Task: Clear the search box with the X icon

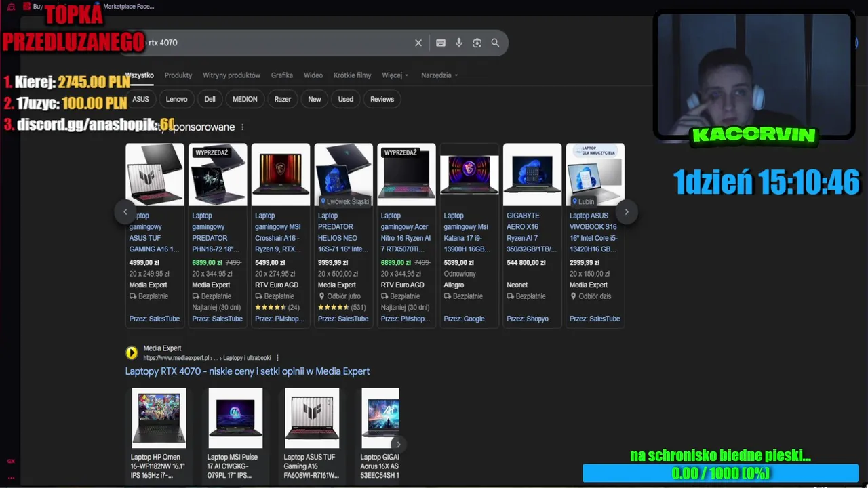Action: click(418, 43)
